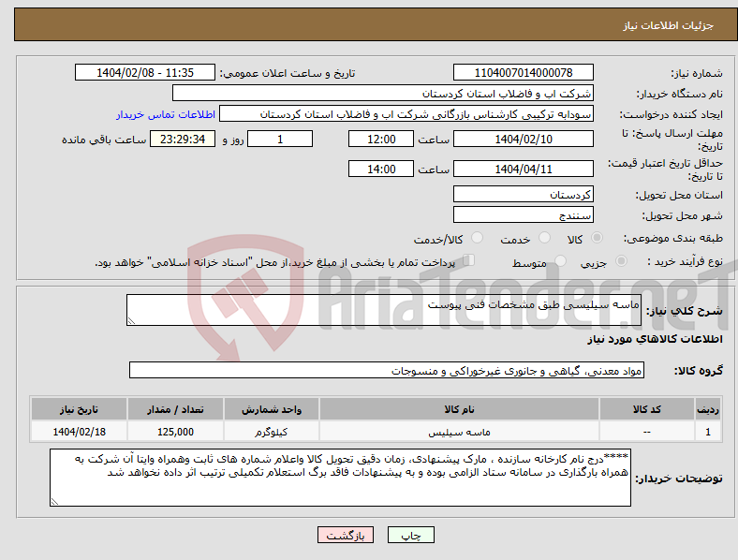Viewport: 738px width, 560px height.
Task: Click the نام کالا column header
Action: [459, 409]
